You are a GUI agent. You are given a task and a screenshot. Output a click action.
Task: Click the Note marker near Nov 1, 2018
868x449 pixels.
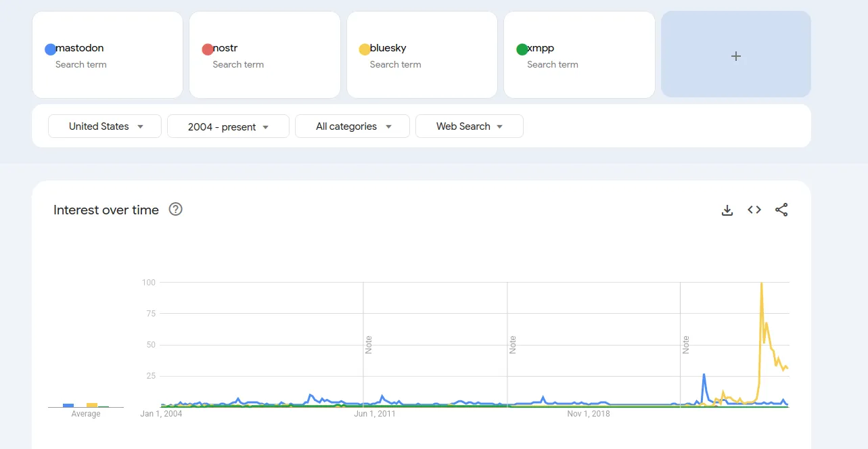click(x=513, y=345)
